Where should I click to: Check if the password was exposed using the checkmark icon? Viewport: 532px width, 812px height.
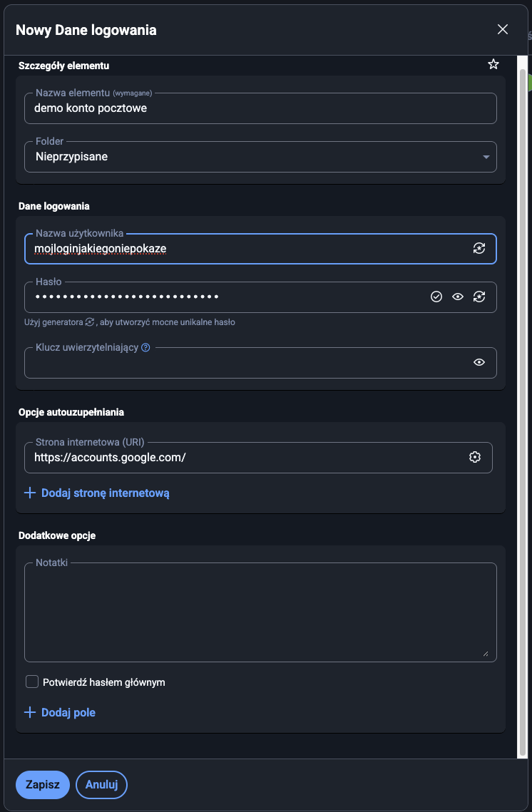[436, 297]
